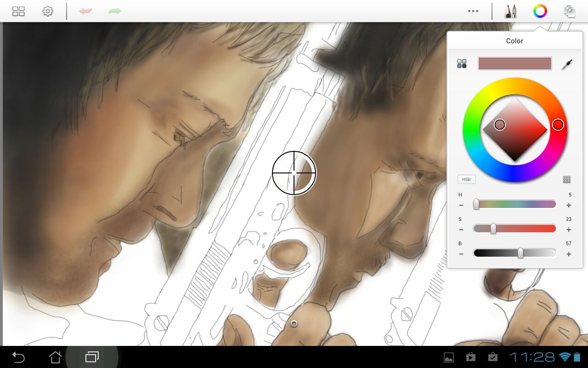Open the three-dot more options menu

pos(473,11)
